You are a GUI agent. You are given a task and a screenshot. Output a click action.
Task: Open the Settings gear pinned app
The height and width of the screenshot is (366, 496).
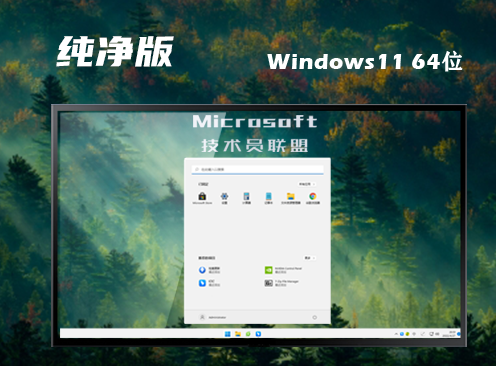tap(225, 198)
